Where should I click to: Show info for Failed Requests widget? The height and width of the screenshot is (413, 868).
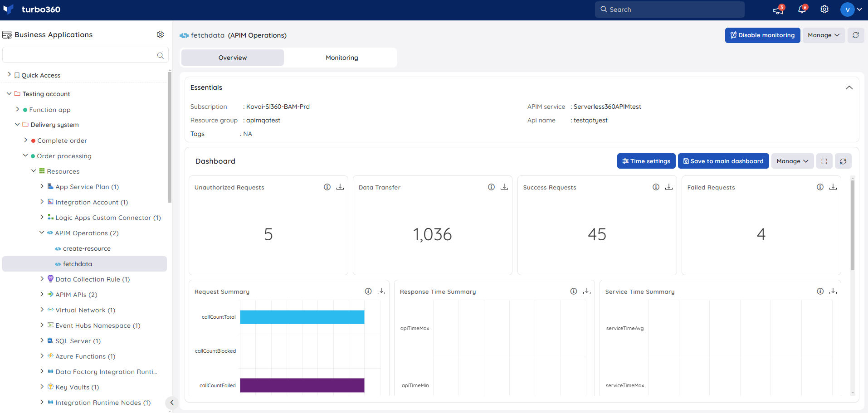pos(820,187)
